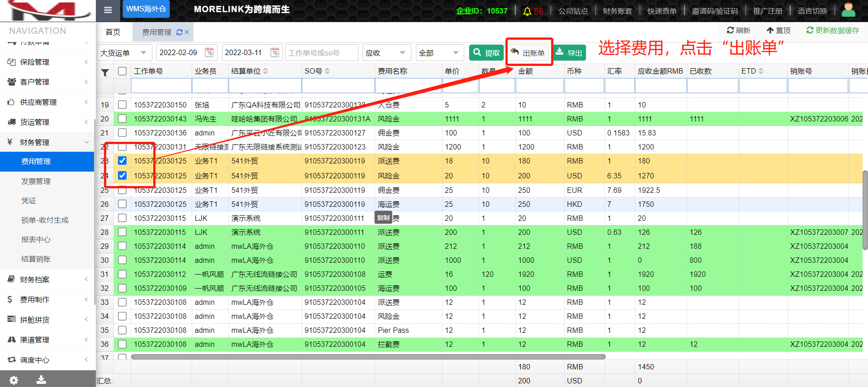
Task: Check the row 26 海运费 checkbox
Action: (x=122, y=204)
